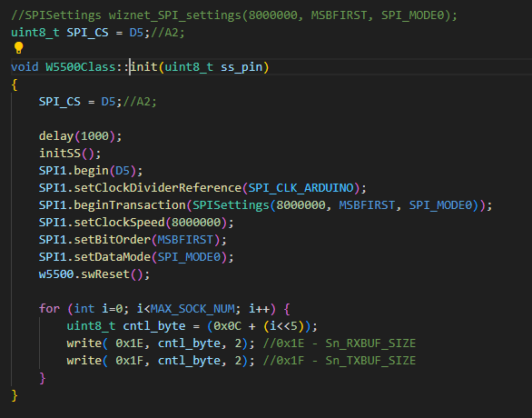The image size is (532, 418).
Task: Click SPI_MODE0 in setDataMode line
Action: (x=189, y=257)
